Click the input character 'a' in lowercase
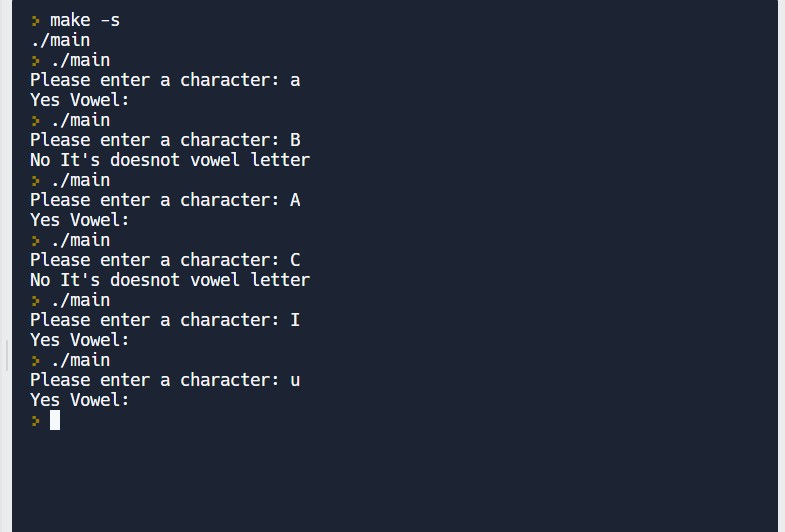Viewport: 785px width, 532px height. tap(295, 80)
